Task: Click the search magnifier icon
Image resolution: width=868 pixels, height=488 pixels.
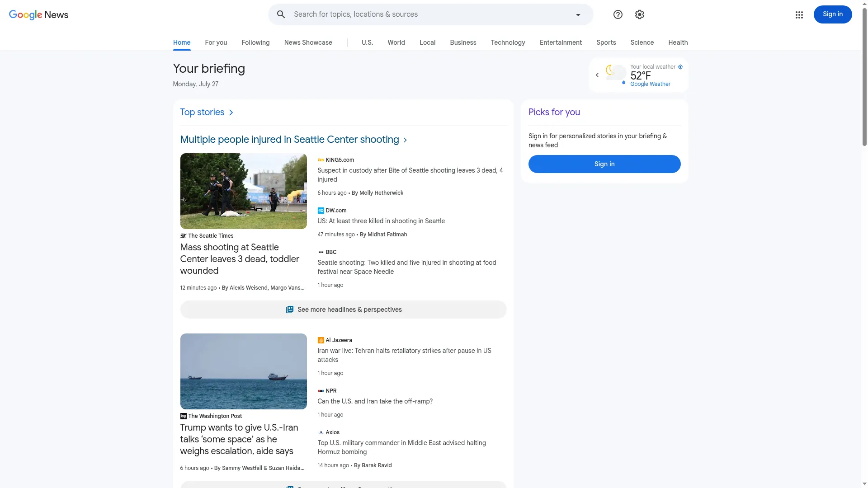Action: [281, 14]
